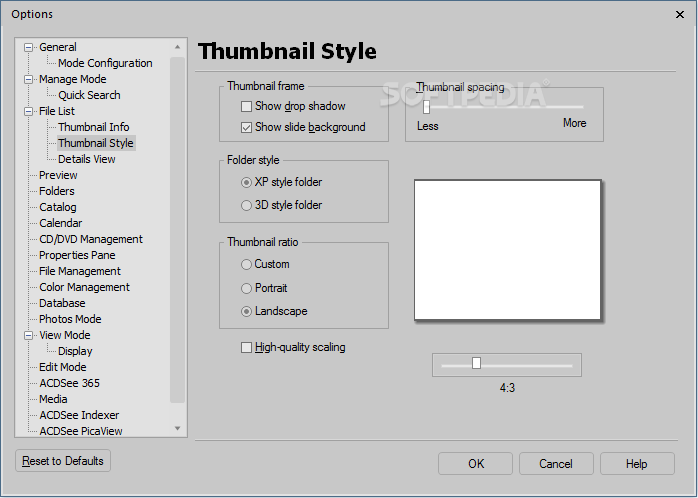
Task: Click the tree scrollbar down arrow
Action: click(x=177, y=428)
